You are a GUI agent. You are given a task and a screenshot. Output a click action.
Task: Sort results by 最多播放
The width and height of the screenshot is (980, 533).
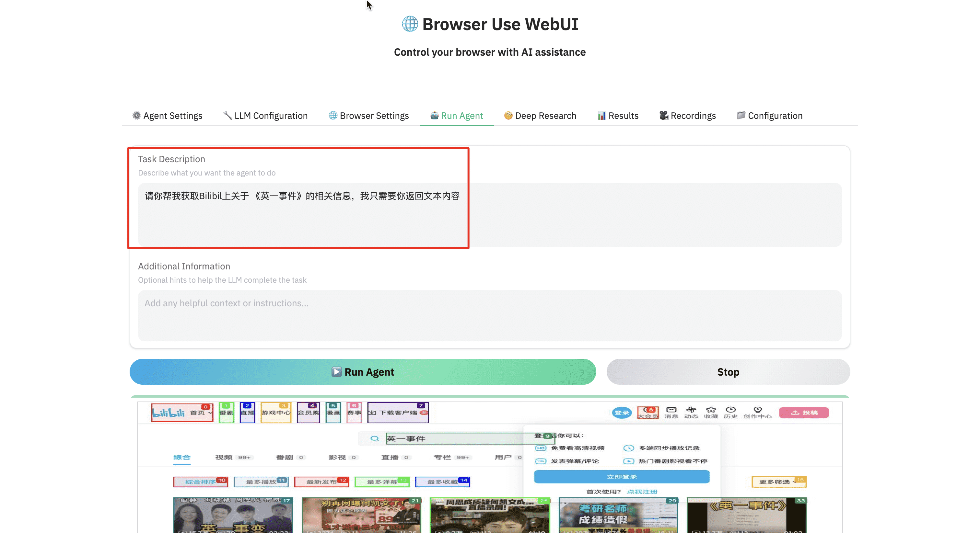pyautogui.click(x=261, y=482)
